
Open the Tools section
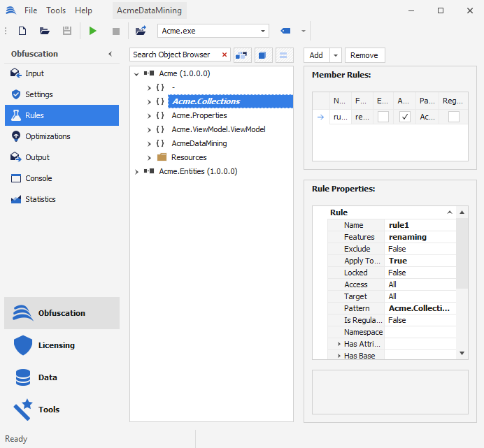tap(49, 410)
